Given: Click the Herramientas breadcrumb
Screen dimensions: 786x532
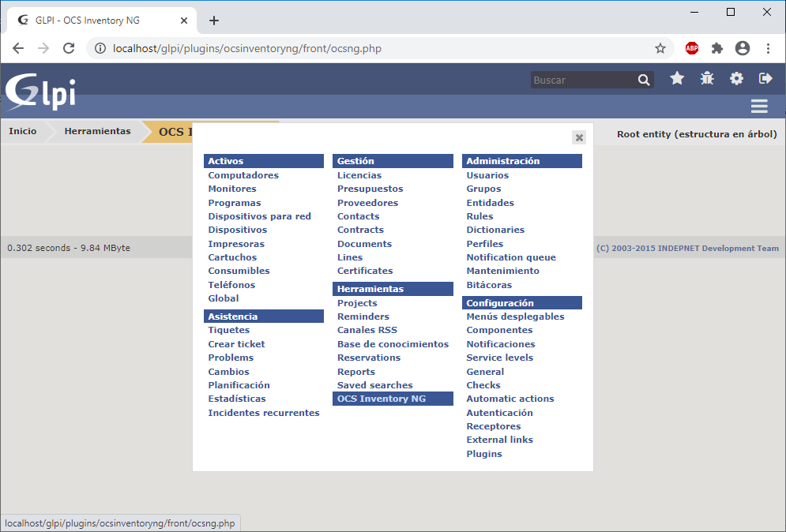Looking at the screenshot, I should [x=97, y=131].
